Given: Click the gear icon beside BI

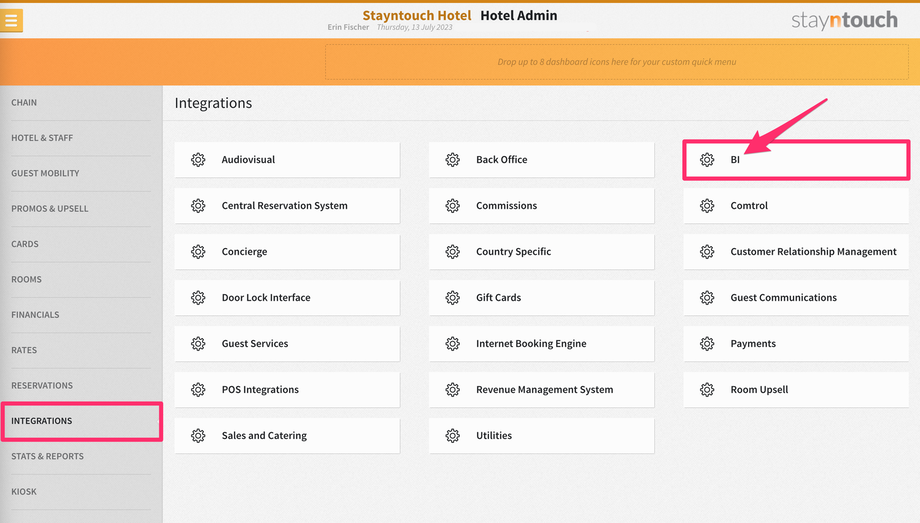Looking at the screenshot, I should coord(707,160).
